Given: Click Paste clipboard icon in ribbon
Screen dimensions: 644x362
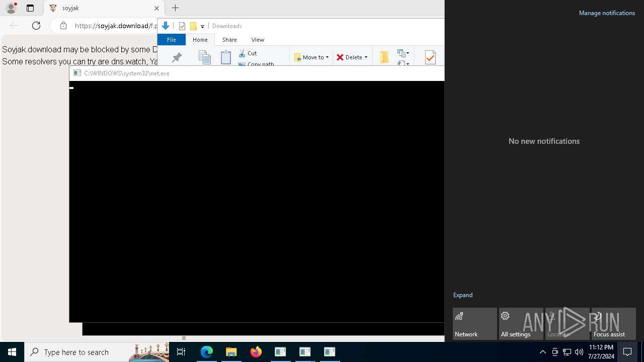Looking at the screenshot, I should pos(226,57).
